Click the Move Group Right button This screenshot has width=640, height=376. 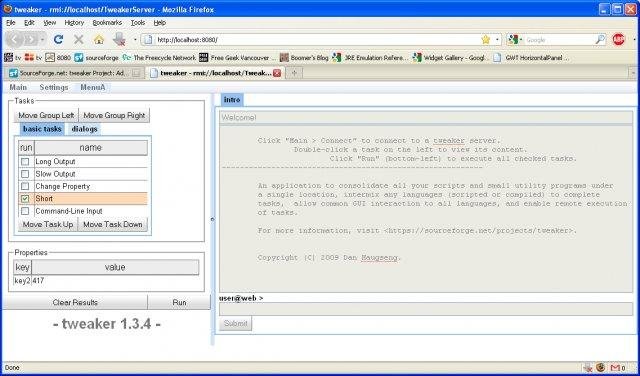pos(114,116)
